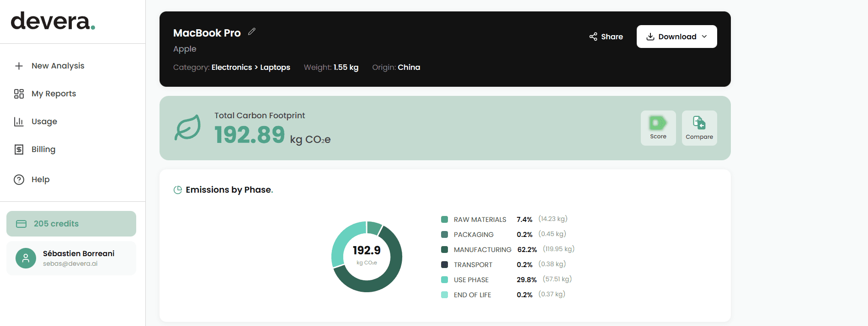Click the (57.51 kg) use phase amount
868x326 pixels.
pos(557,279)
